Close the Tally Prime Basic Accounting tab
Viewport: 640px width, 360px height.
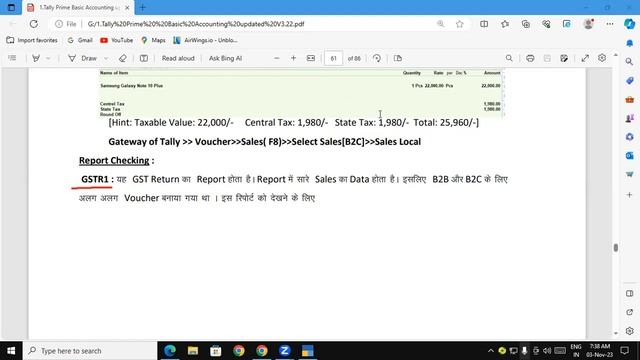[x=127, y=8]
